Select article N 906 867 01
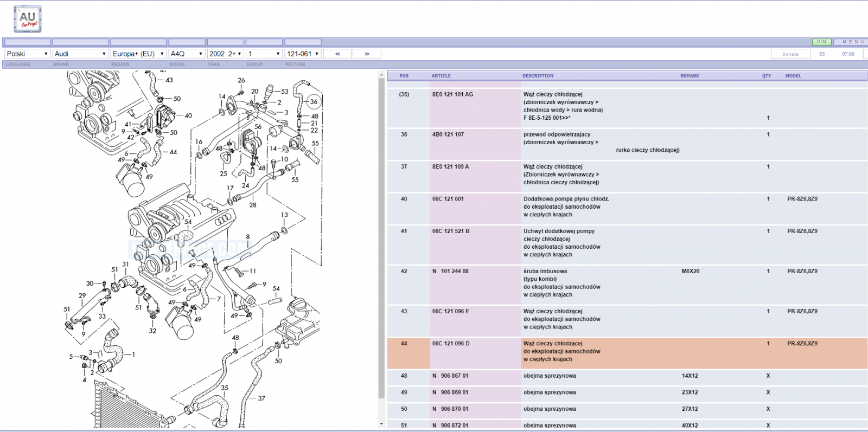Image resolution: width=868 pixels, height=432 pixels. coord(450,376)
